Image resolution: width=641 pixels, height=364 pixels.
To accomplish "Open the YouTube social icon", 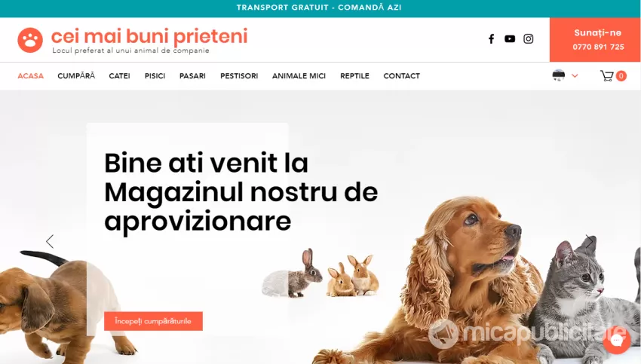I will (509, 38).
